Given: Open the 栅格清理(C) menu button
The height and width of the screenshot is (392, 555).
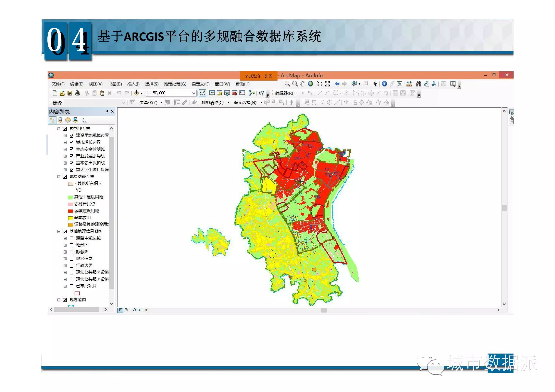Looking at the screenshot, I should pyautogui.click(x=215, y=103).
